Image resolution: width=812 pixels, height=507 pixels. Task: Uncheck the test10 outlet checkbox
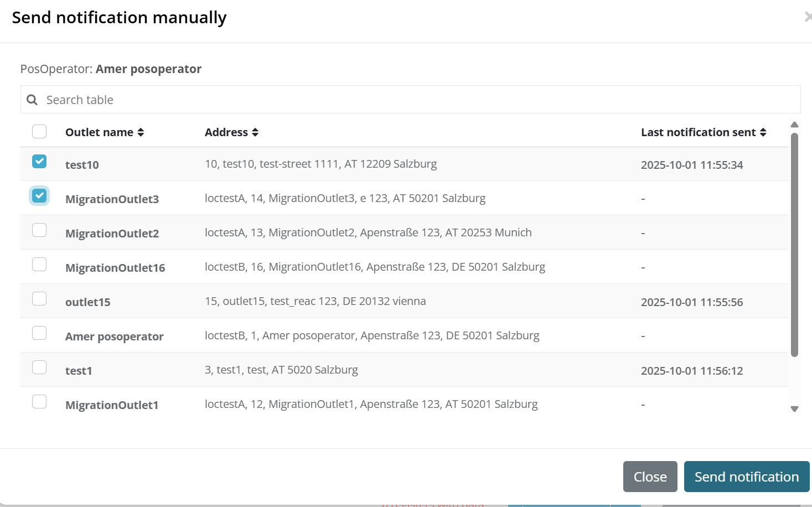[x=39, y=162]
